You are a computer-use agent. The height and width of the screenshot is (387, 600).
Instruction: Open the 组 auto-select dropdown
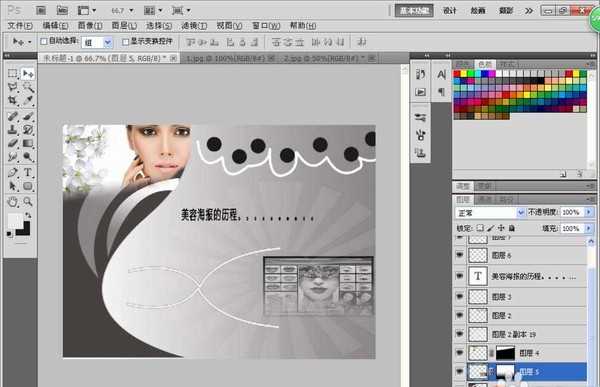[x=97, y=42]
